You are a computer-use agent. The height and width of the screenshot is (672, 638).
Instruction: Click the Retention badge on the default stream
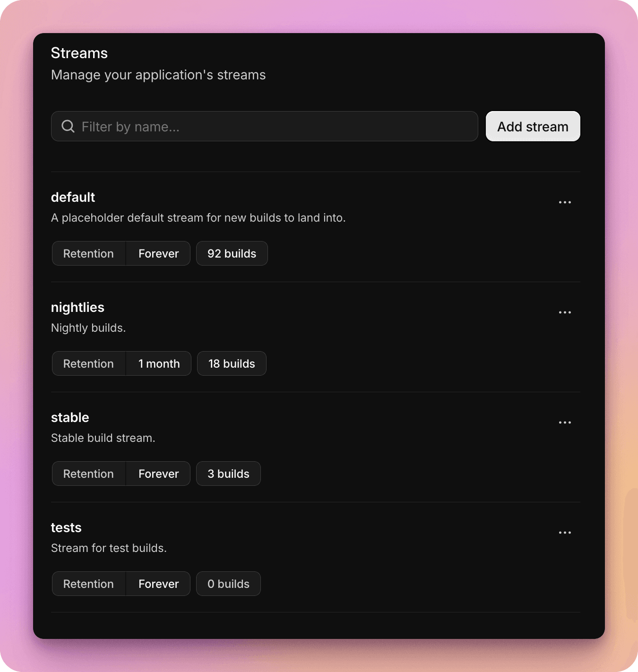88,253
